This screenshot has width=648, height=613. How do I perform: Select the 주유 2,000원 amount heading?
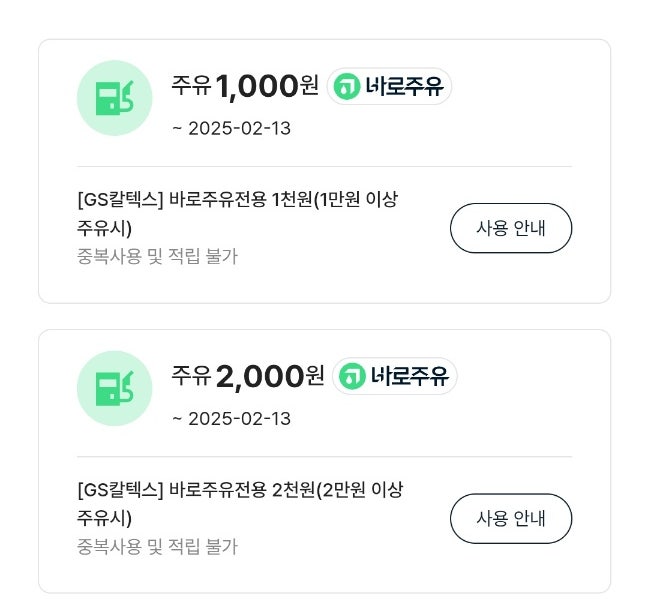tap(247, 377)
